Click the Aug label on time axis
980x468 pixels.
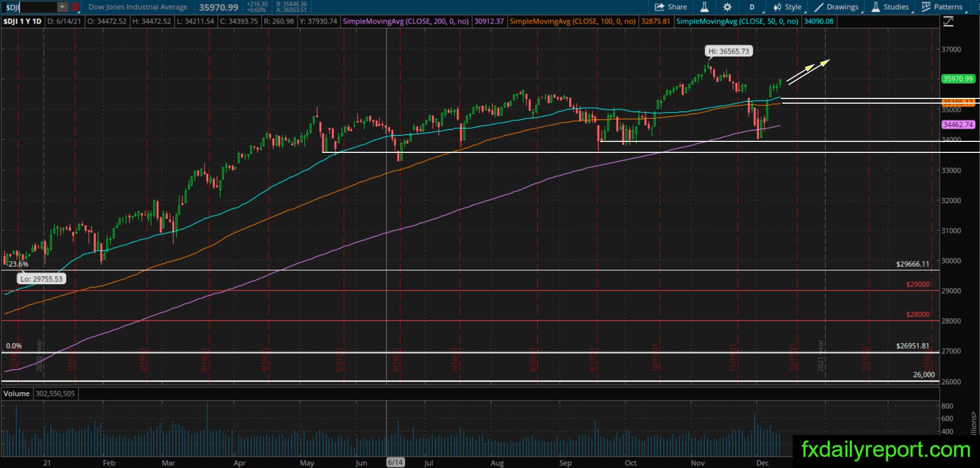point(497,463)
